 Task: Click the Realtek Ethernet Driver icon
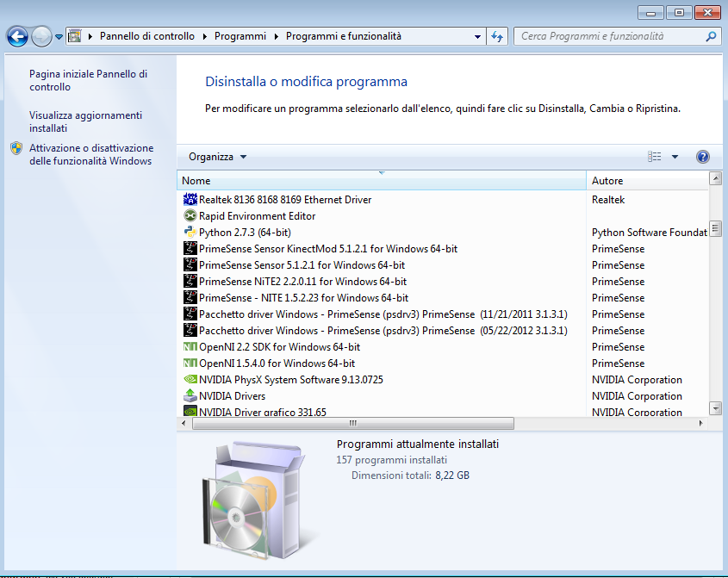(x=190, y=199)
